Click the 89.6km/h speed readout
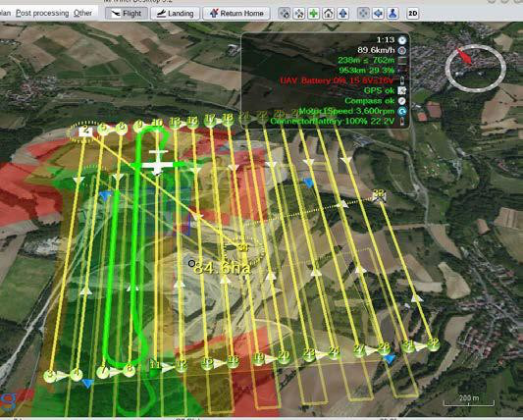 coord(376,50)
